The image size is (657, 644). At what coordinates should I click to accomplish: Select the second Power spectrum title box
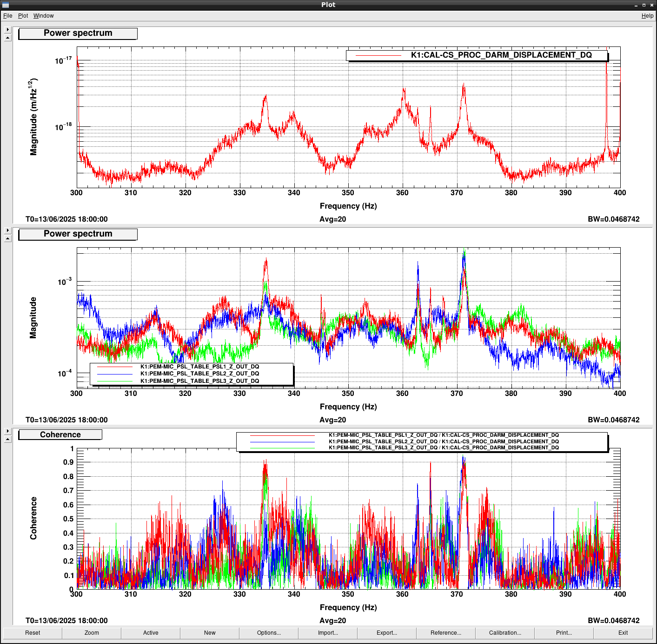(78, 234)
